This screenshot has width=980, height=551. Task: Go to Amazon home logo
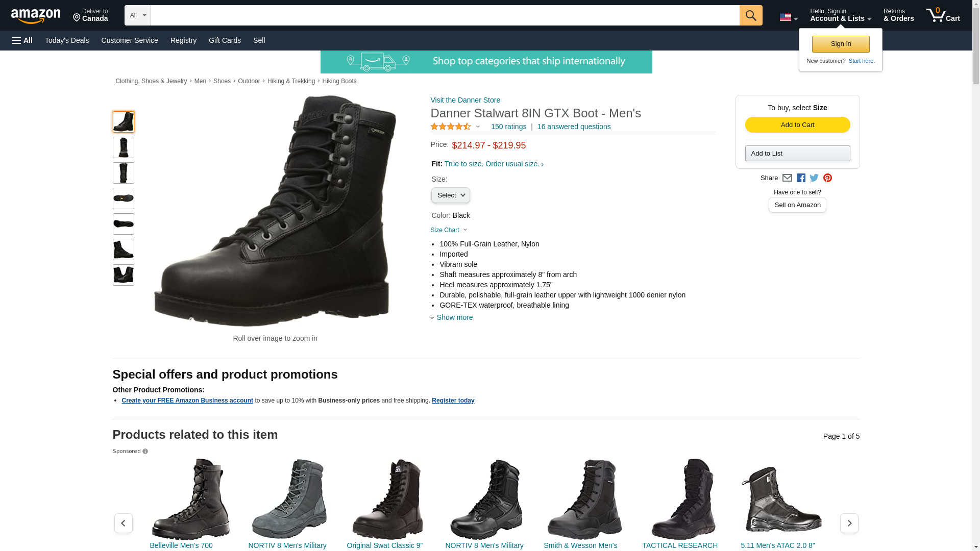pyautogui.click(x=36, y=16)
